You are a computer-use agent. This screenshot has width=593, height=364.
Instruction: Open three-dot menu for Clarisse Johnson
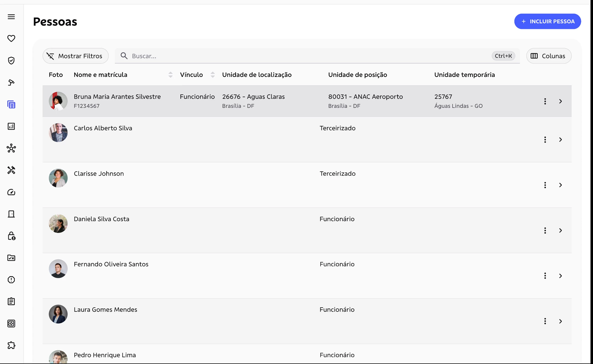coord(545,185)
